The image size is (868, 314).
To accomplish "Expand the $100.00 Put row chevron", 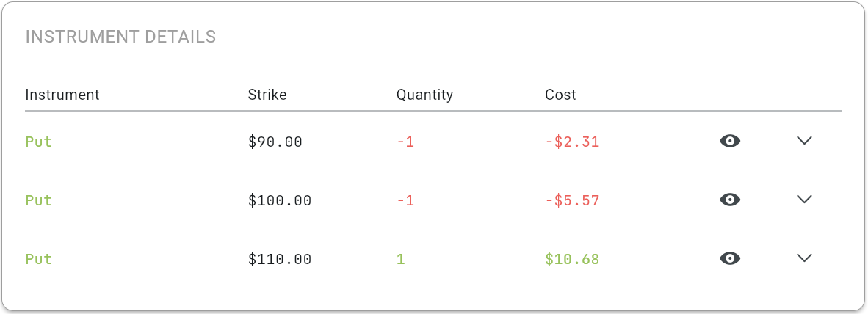I will [804, 200].
